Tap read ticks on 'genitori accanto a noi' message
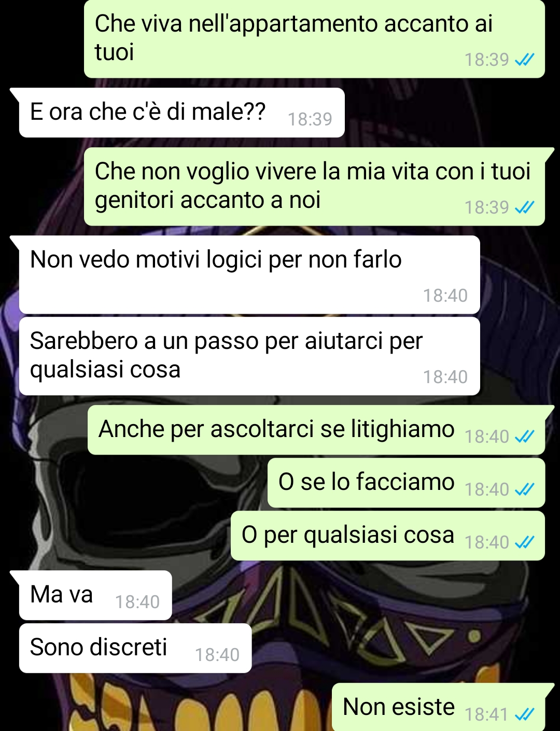 [524, 207]
